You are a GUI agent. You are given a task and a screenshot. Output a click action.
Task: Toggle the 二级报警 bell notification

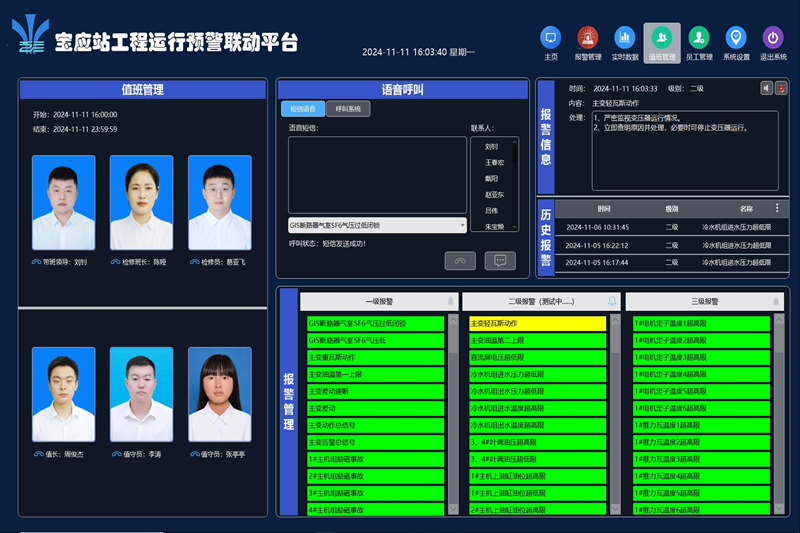pyautogui.click(x=612, y=301)
